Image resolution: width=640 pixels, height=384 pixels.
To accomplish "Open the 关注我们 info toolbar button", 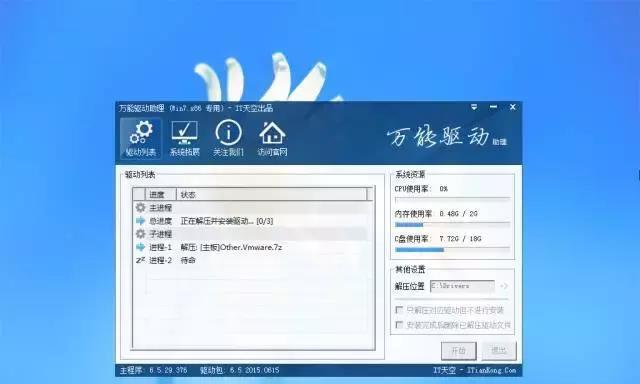I will pos(228,138).
